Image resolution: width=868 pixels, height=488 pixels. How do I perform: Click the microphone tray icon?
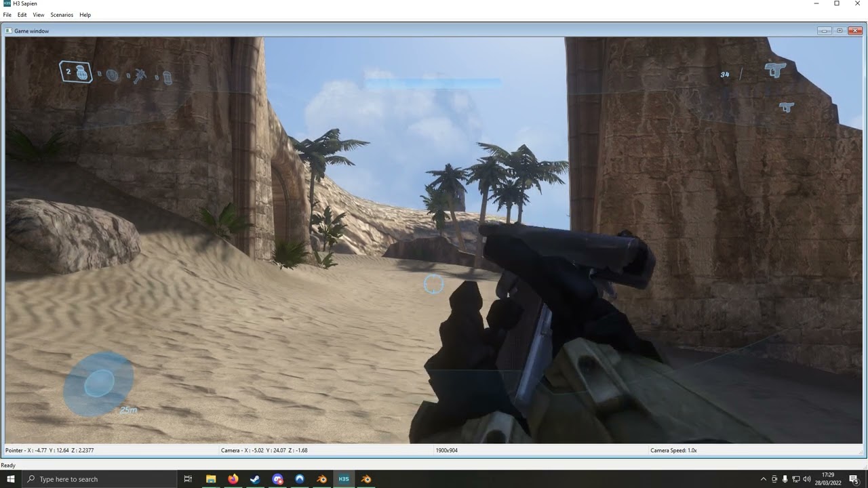coord(785,479)
